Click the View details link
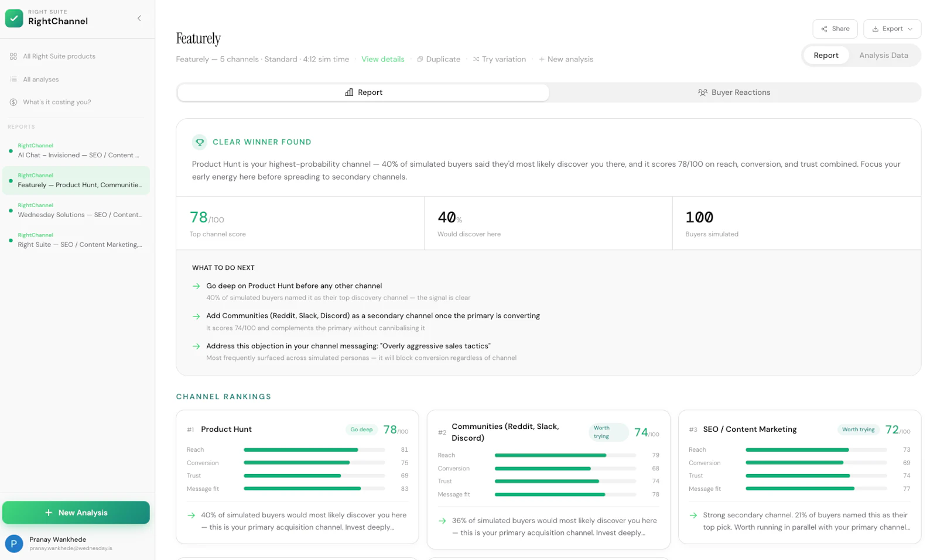937x560 pixels. 383,59
